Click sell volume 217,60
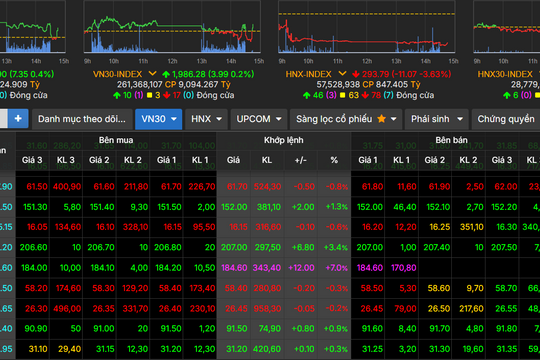The height and width of the screenshot is (360, 540). click(x=471, y=308)
